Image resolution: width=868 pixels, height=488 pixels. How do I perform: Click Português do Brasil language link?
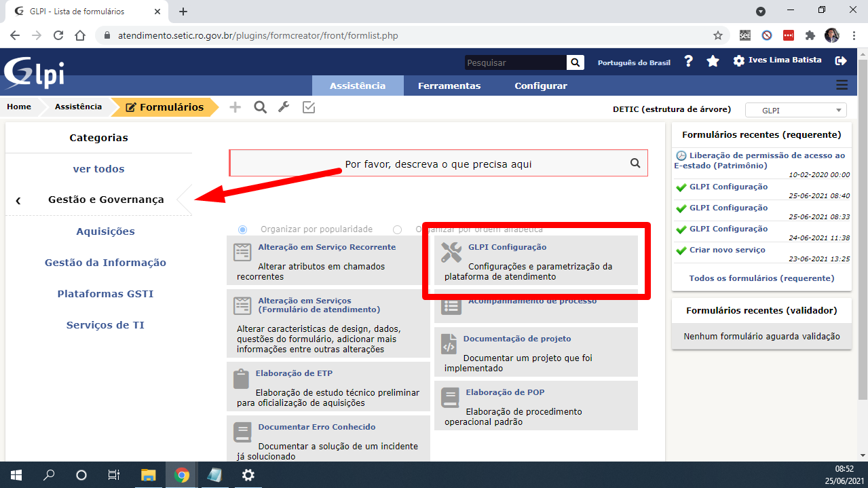coord(634,62)
